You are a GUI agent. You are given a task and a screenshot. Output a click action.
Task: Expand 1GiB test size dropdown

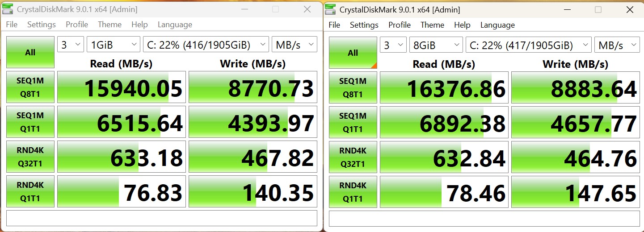(x=114, y=45)
